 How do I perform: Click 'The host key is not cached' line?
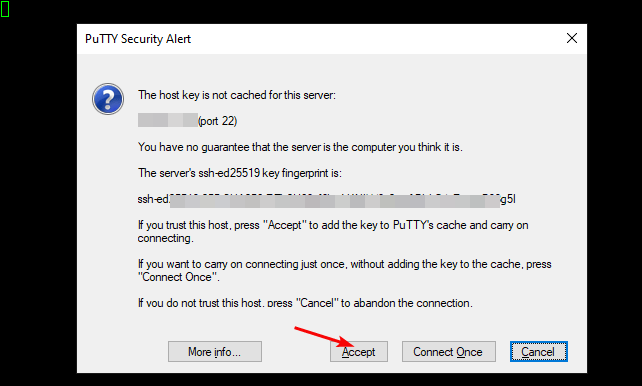[237, 95]
